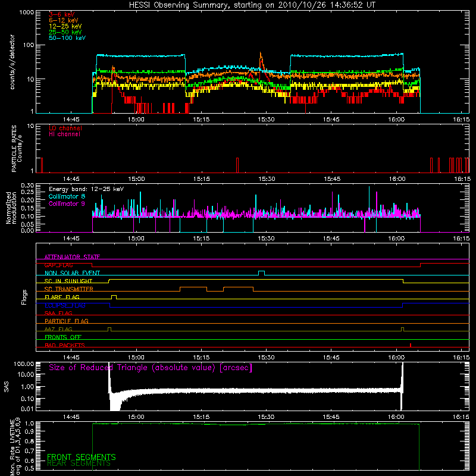Viewport: 476px width, 476px height.
Task: Select the '50-100 keV' legend label
Action: pos(67,38)
